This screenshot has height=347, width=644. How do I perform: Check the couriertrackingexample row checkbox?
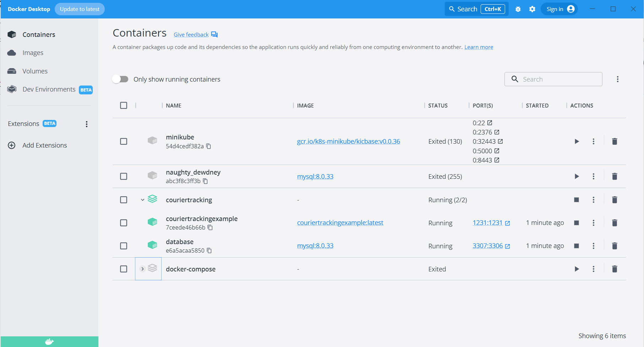coord(124,223)
